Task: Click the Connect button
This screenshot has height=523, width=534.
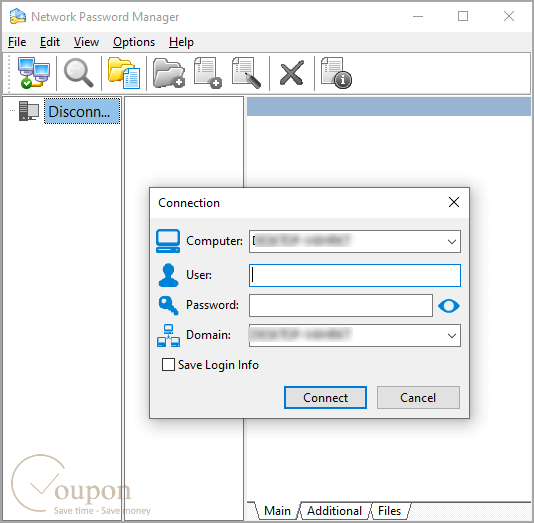Action: pyautogui.click(x=326, y=397)
